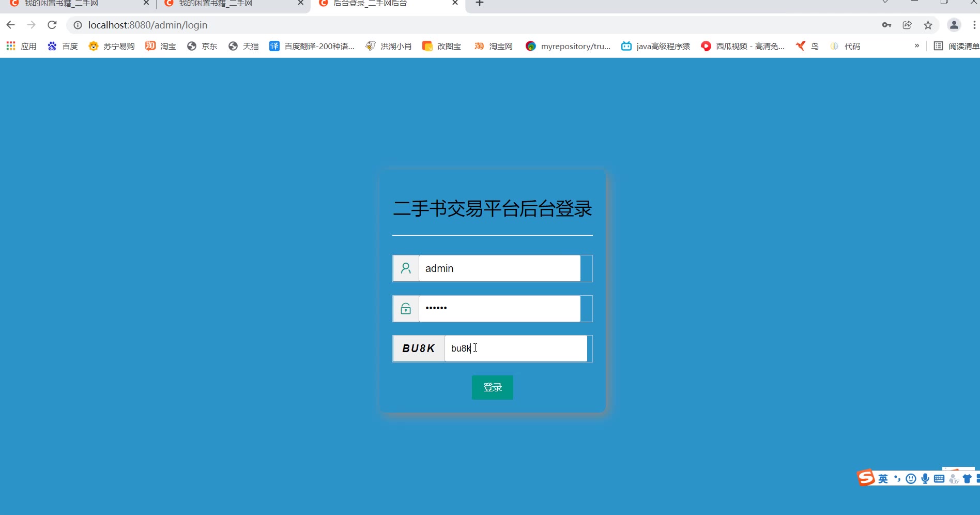The height and width of the screenshot is (515, 980).
Task: Click the username field containing admin
Action: click(x=499, y=268)
